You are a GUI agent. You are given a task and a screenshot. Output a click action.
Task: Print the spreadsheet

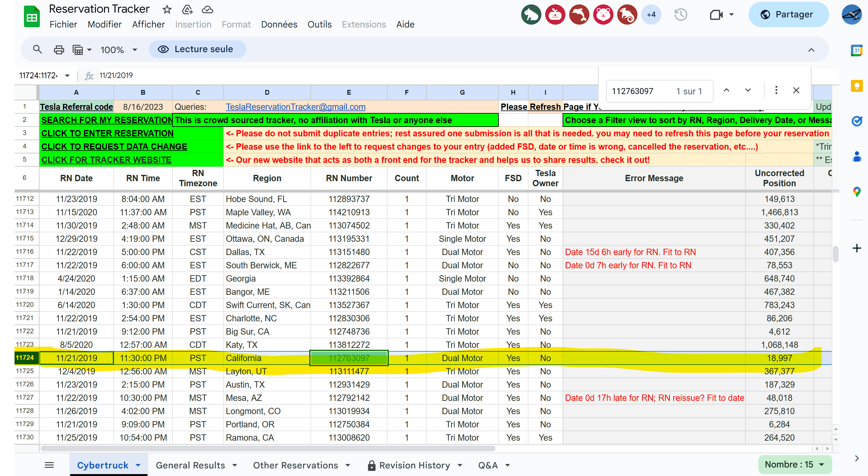pyautogui.click(x=59, y=50)
